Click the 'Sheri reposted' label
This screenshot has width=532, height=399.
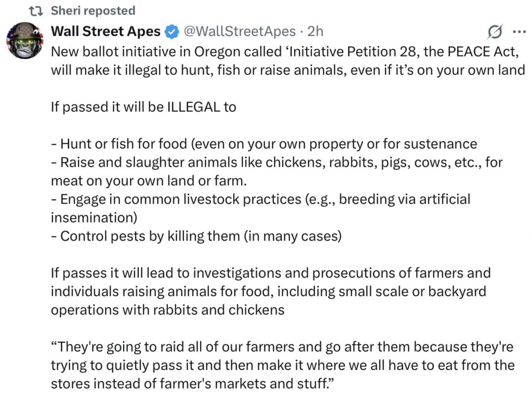92,11
